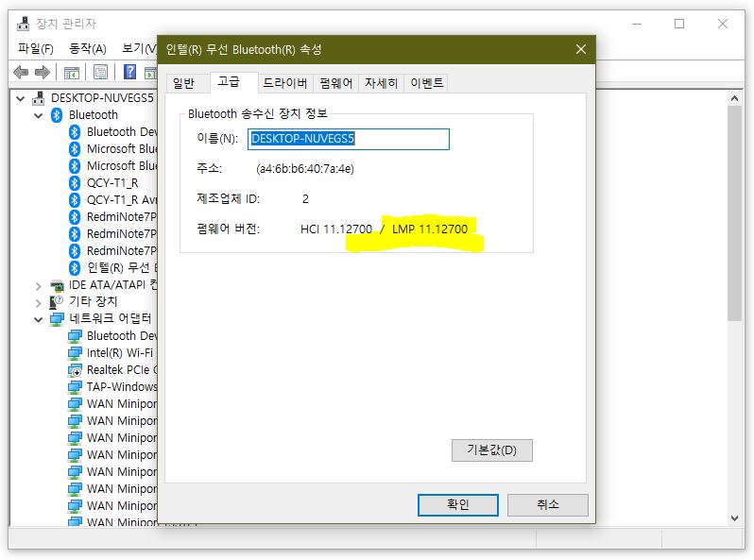Click the 이름(N) text field
754x560 pixels.
(349, 139)
